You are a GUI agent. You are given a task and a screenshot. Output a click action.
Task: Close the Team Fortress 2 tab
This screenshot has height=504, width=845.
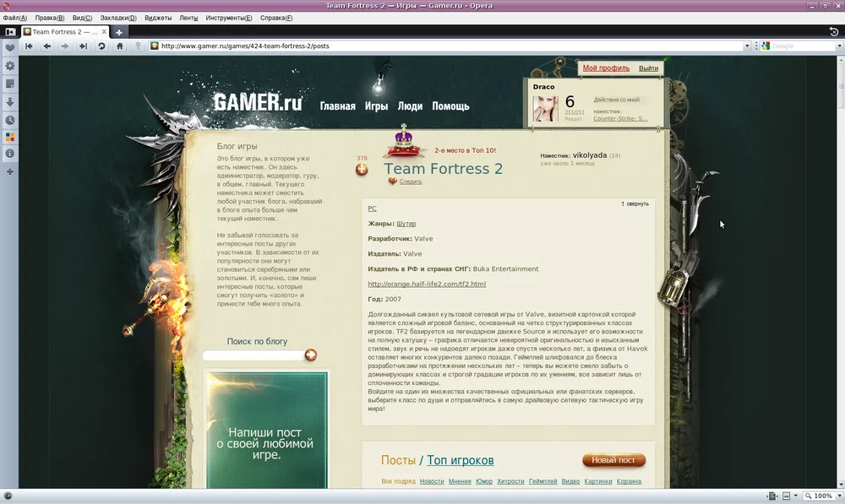click(104, 32)
